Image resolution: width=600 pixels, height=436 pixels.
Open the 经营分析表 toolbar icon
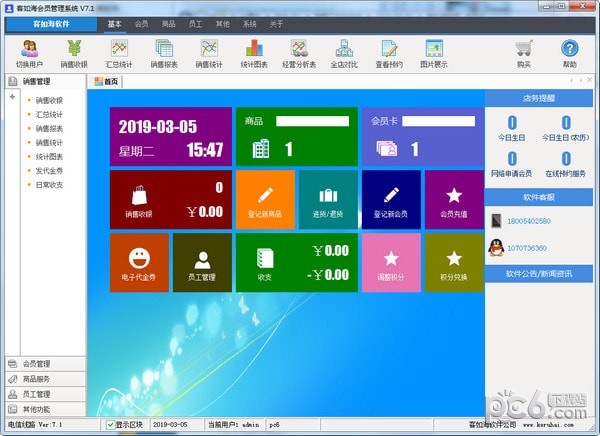tap(297, 52)
